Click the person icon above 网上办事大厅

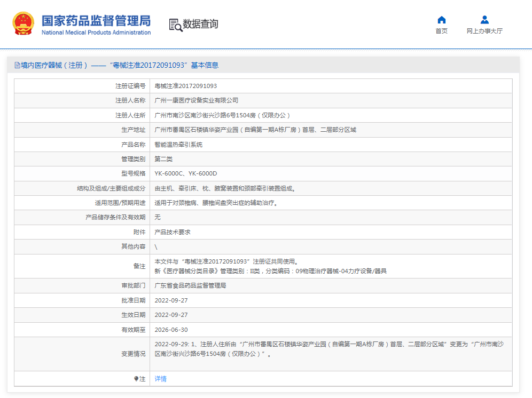pyautogui.click(x=484, y=20)
